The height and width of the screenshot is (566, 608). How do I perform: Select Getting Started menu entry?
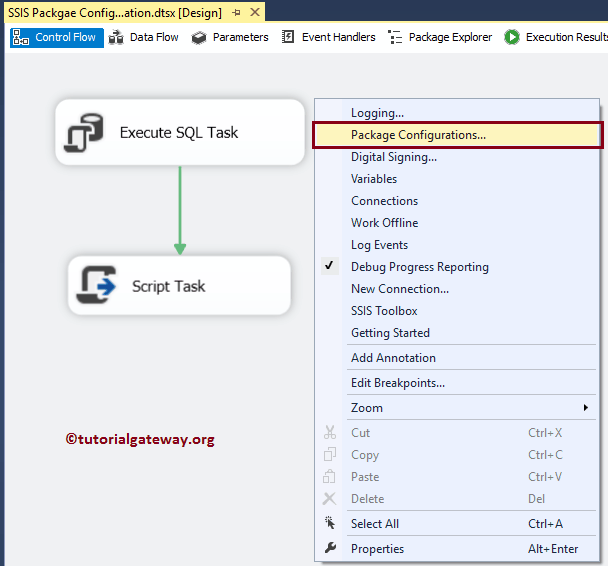coord(457,333)
